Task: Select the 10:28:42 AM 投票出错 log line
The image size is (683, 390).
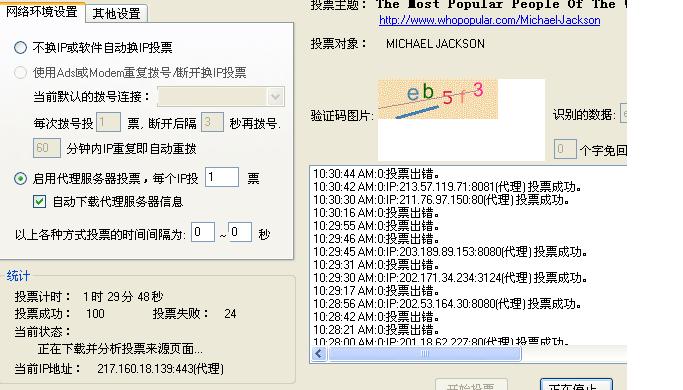Action: (376, 317)
